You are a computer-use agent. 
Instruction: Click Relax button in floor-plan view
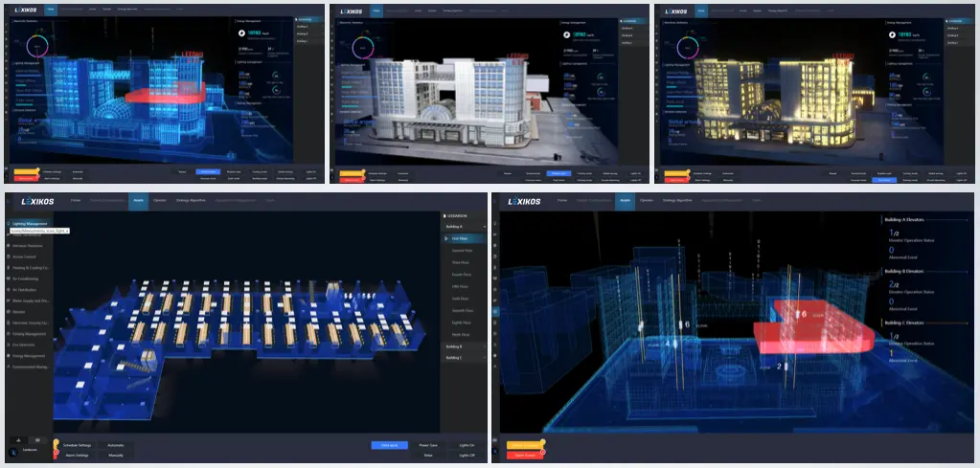(428, 456)
